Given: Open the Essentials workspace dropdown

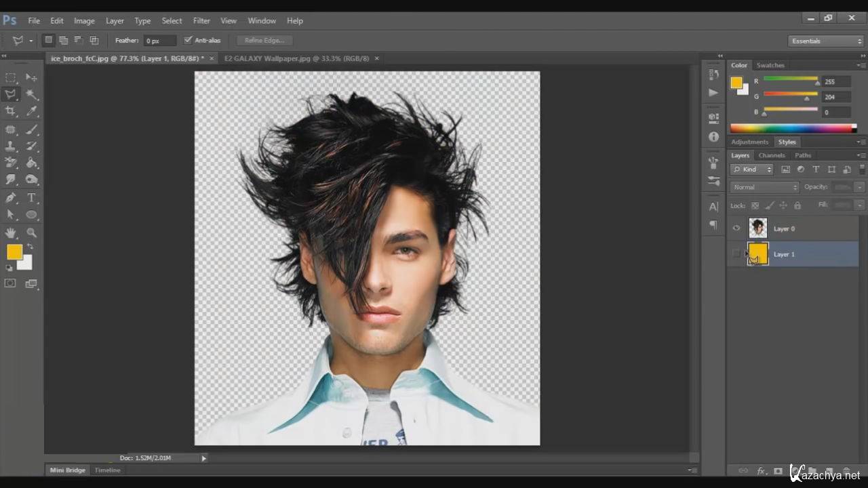Looking at the screenshot, I should [826, 41].
